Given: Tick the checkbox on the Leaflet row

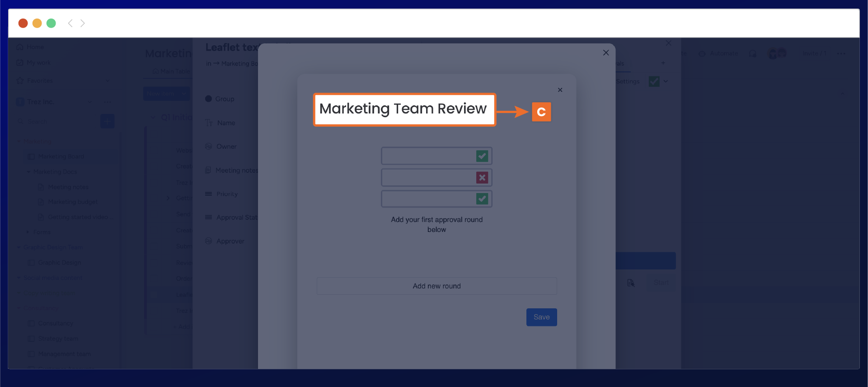Looking at the screenshot, I should click(x=154, y=295).
